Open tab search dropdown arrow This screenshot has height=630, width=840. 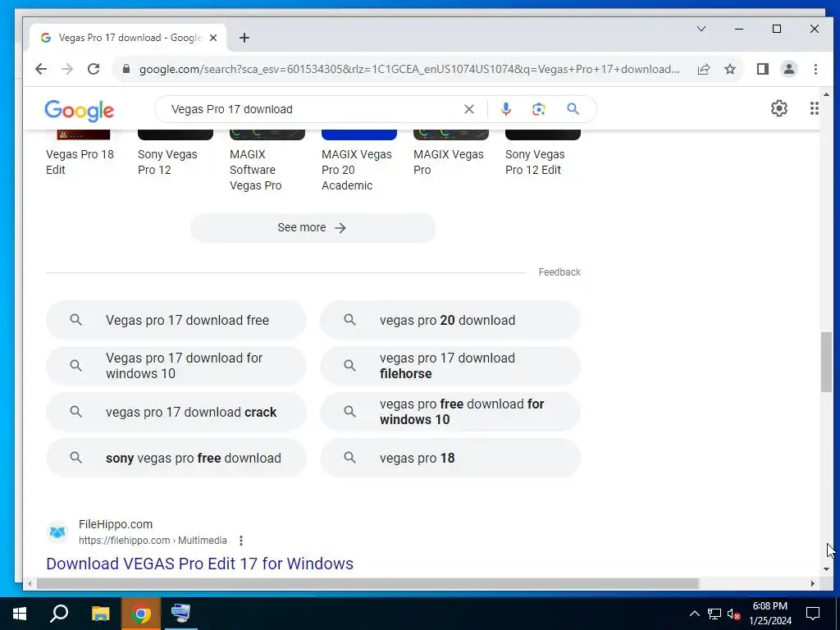coord(701,29)
